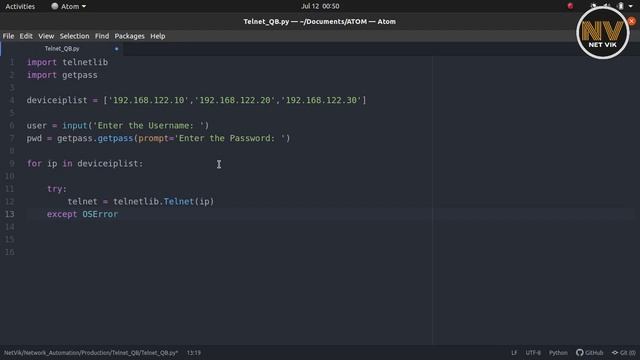The width and height of the screenshot is (640, 360).
Task: Click 'getpass' on the import line 2
Action: click(80, 75)
